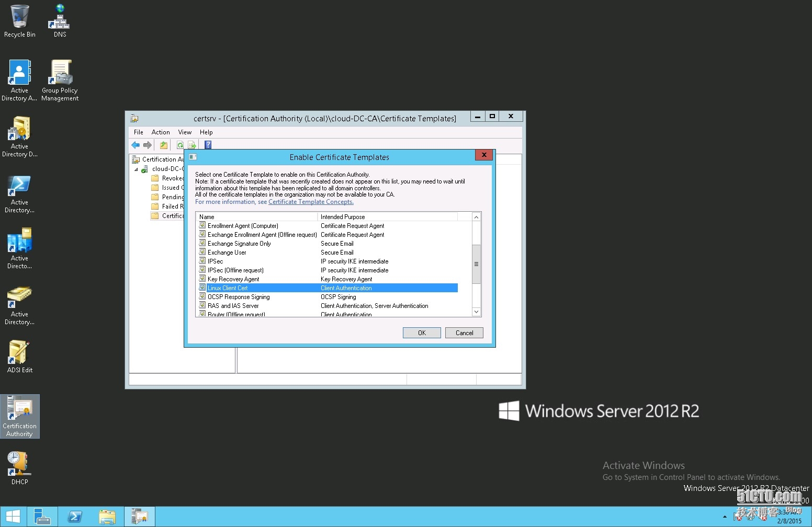
Task: Click the Help icon in certsrv toolbar
Action: 208,145
